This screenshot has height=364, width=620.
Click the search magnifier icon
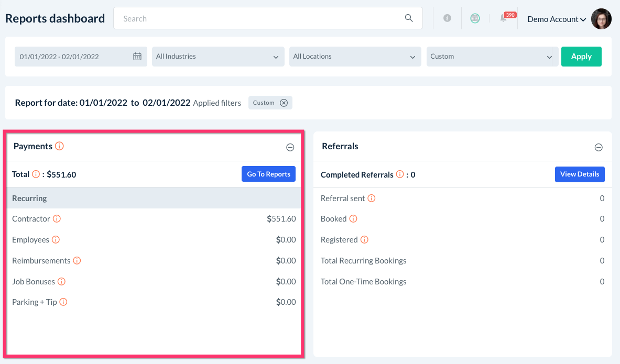(x=409, y=18)
